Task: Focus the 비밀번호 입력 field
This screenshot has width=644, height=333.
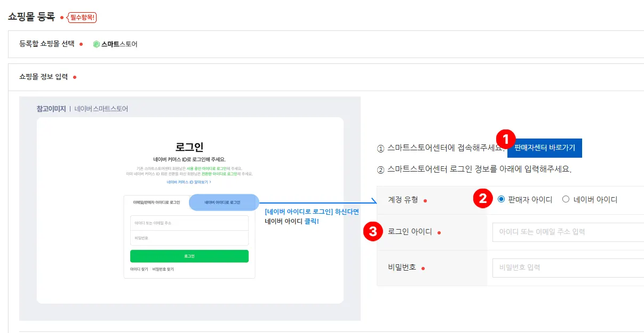Action: [x=568, y=267]
